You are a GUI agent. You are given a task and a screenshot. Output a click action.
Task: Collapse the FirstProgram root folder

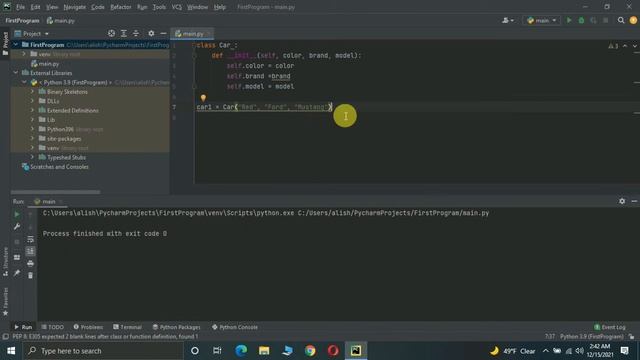(16, 45)
